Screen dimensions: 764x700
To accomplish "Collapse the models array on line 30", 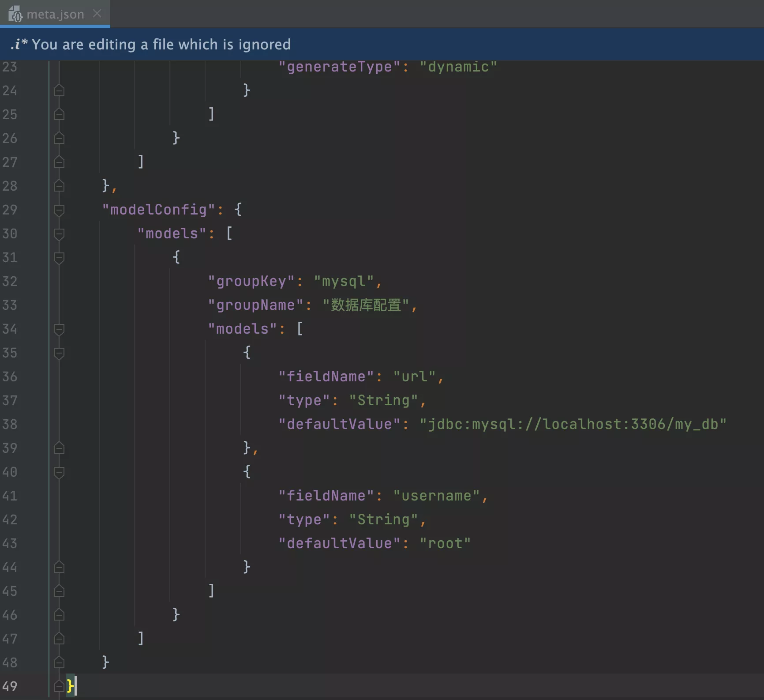I will point(59,233).
